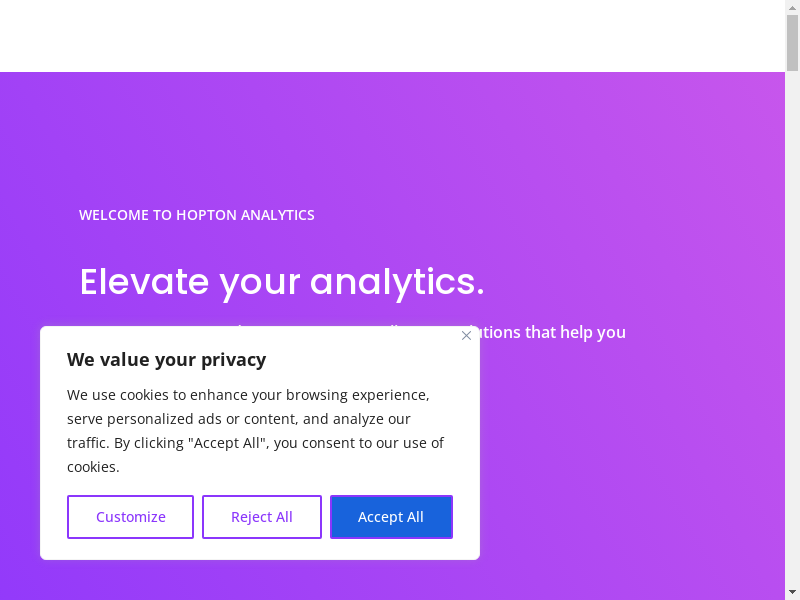Click the vertical scrollbar thumb
Screen dimensions: 800x600
pyautogui.click(x=792, y=42)
